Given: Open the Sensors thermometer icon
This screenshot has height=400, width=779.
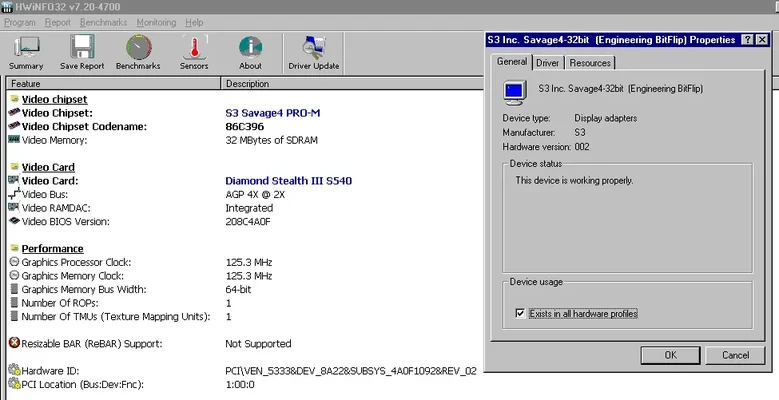Looking at the screenshot, I should coord(193,50).
